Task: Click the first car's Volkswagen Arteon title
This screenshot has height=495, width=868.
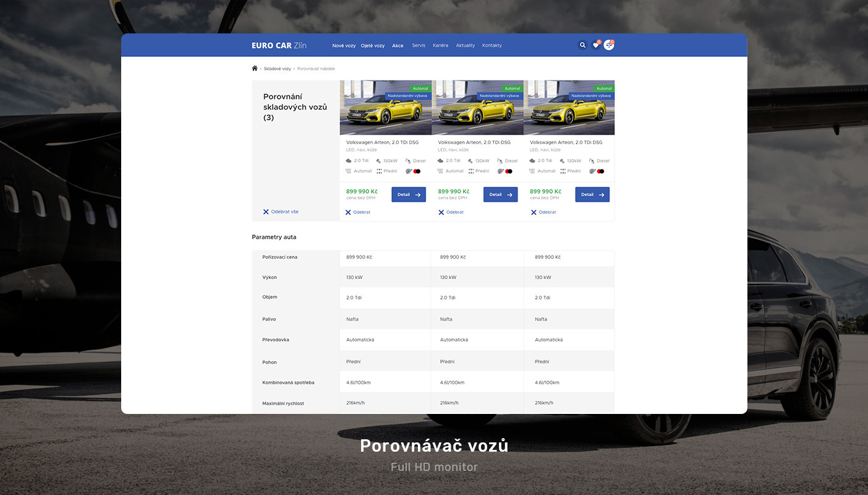Action: (382, 142)
